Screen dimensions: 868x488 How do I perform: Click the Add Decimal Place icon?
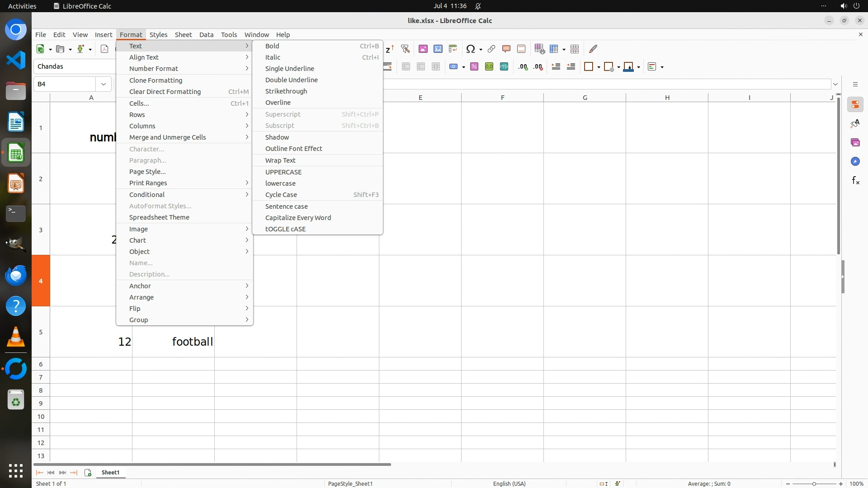(523, 67)
